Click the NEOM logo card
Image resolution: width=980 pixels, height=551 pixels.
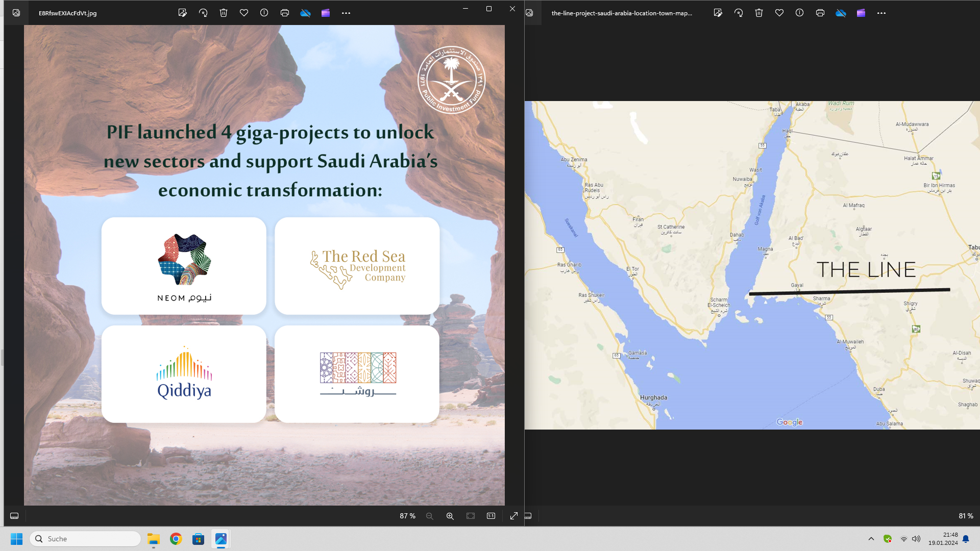point(184,266)
